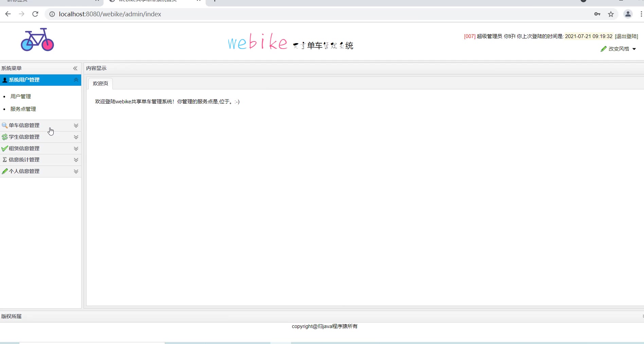644x344 pixels.
Task: Open the 租赁信息管理 menu header
Action: 40,149
